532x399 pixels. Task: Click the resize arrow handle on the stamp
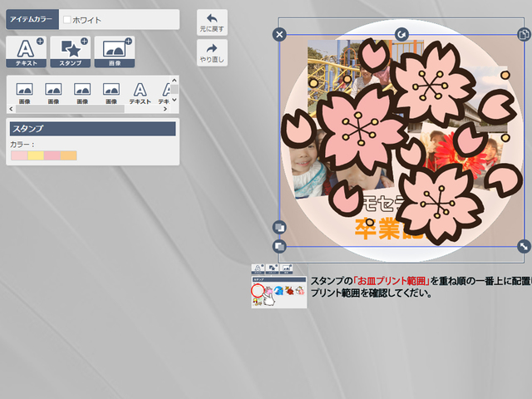[x=524, y=246]
